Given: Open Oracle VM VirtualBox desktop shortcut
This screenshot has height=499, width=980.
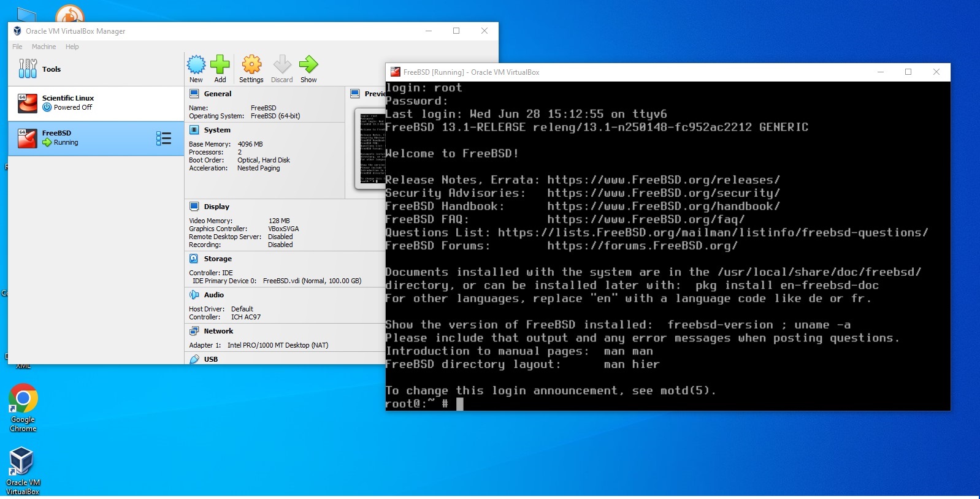Looking at the screenshot, I should (x=22, y=462).
